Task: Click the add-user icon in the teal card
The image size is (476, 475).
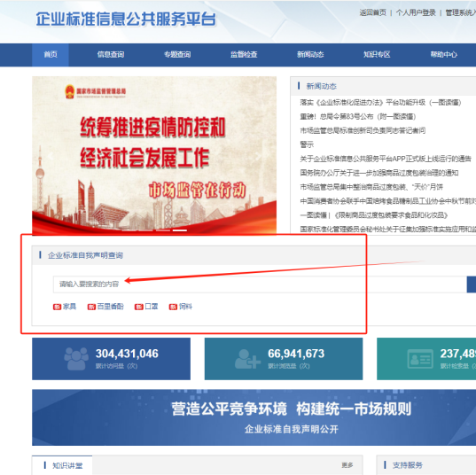Action: pos(247,359)
